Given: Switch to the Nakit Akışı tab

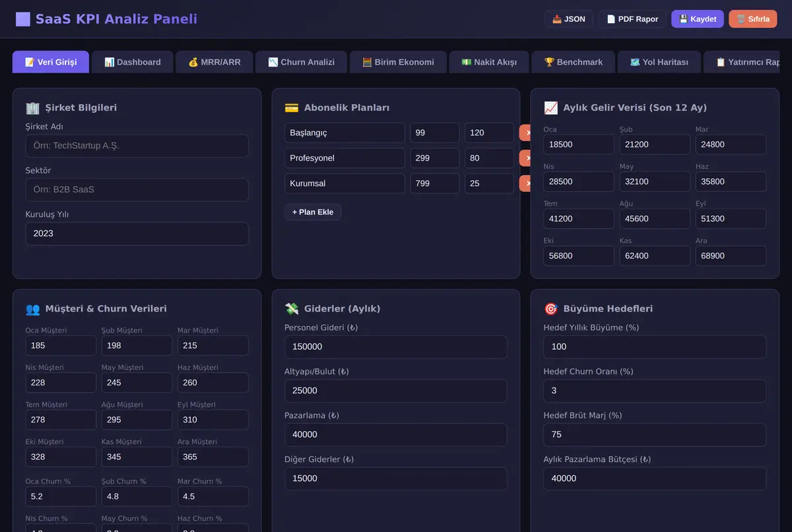Looking at the screenshot, I should [x=489, y=62].
